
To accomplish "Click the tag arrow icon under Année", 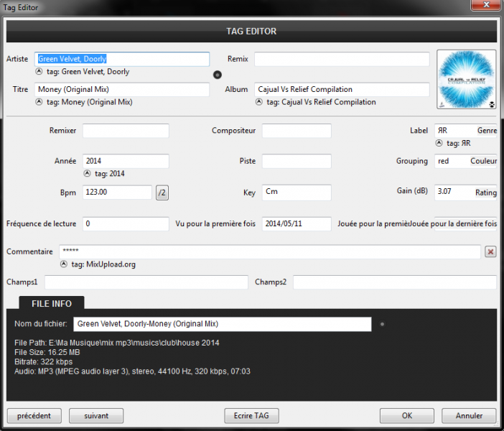I will 87,173.
